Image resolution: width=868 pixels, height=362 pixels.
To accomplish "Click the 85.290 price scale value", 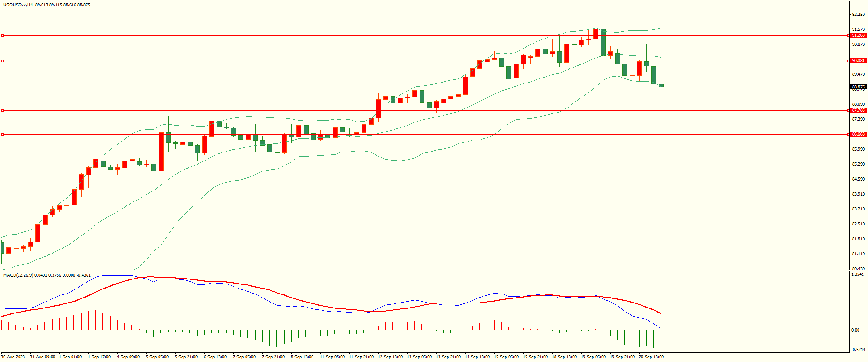I will click(x=858, y=164).
